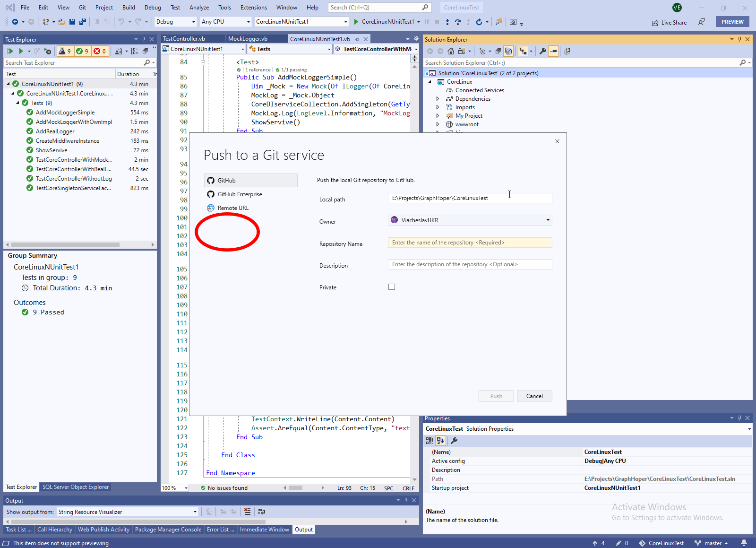Screen dimensions: 756x548
Task: Open file using toolbar folder icon
Action: click(x=62, y=22)
